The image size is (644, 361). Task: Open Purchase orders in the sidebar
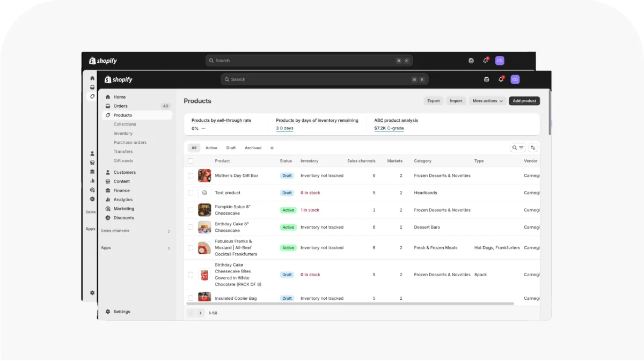tap(130, 143)
